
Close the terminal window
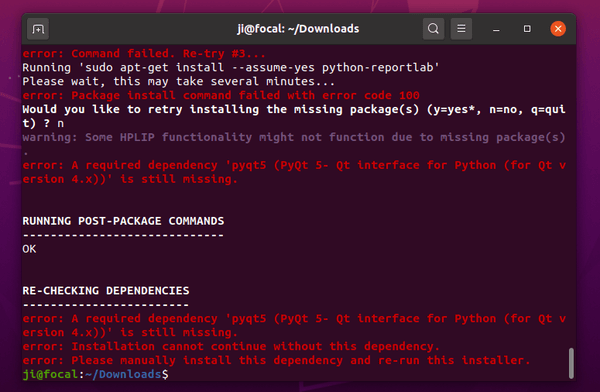pos(558,29)
